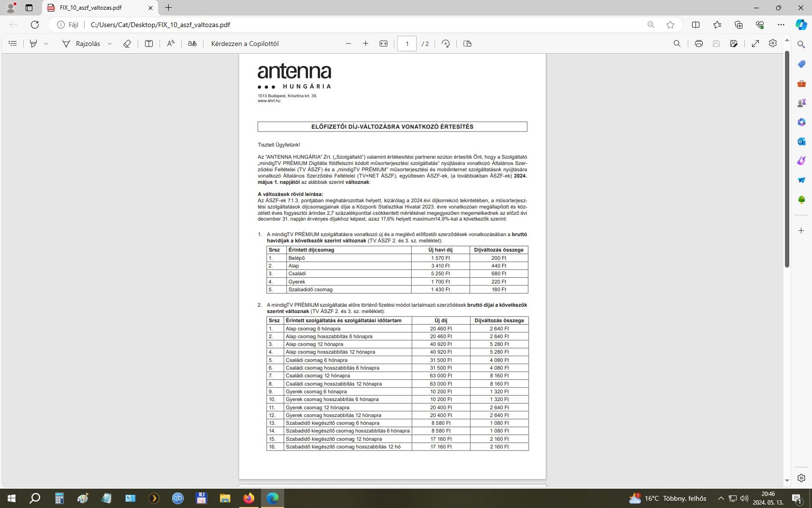
Task: Open sidebar settings gear
Action: pyautogui.click(x=801, y=478)
